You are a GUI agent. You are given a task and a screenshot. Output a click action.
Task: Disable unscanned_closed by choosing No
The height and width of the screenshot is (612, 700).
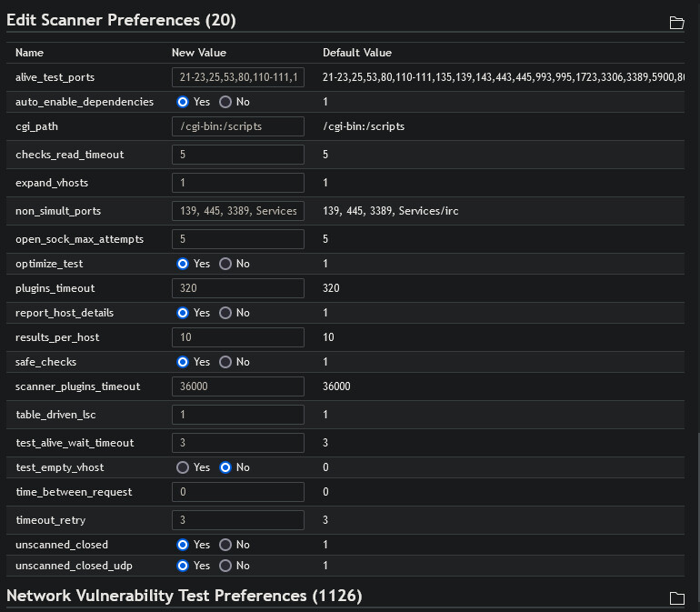pos(225,545)
